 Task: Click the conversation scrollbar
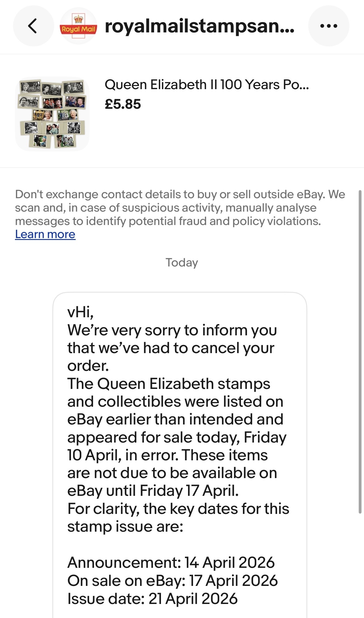click(x=360, y=352)
